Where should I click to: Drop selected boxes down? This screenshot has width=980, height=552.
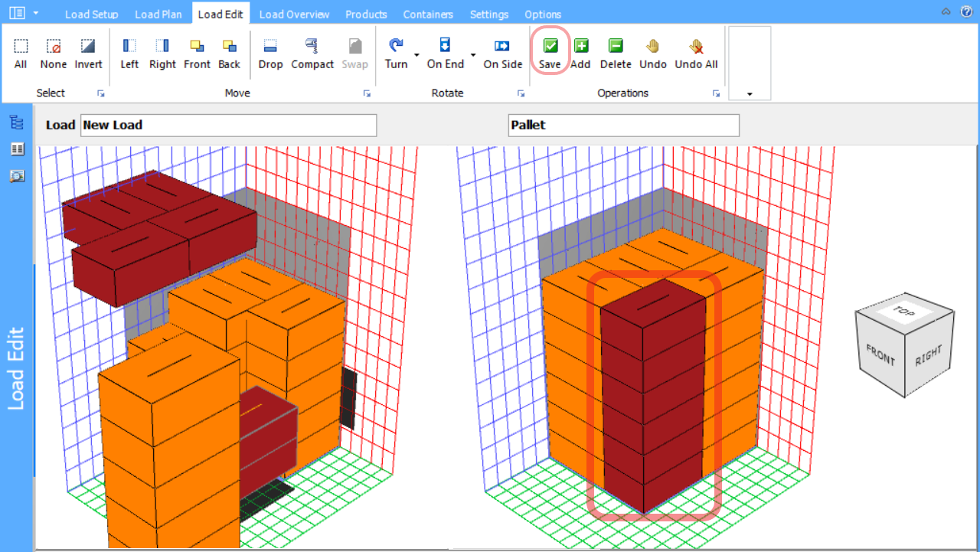pos(270,52)
